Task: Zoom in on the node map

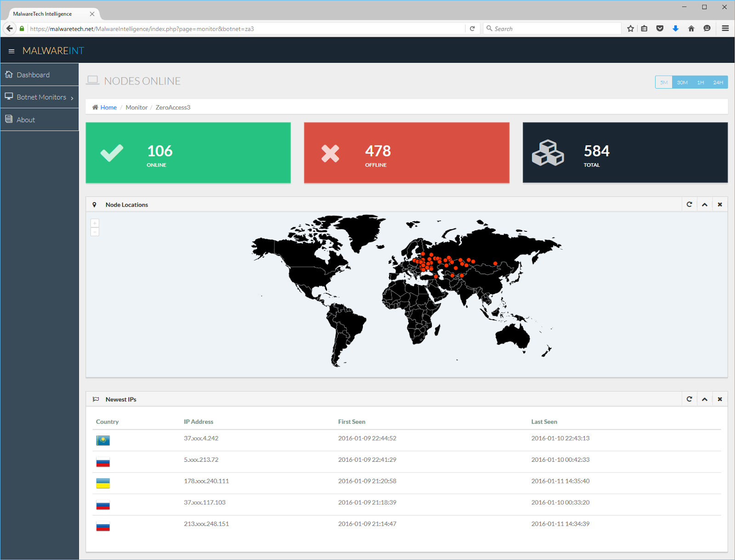Action: [95, 223]
